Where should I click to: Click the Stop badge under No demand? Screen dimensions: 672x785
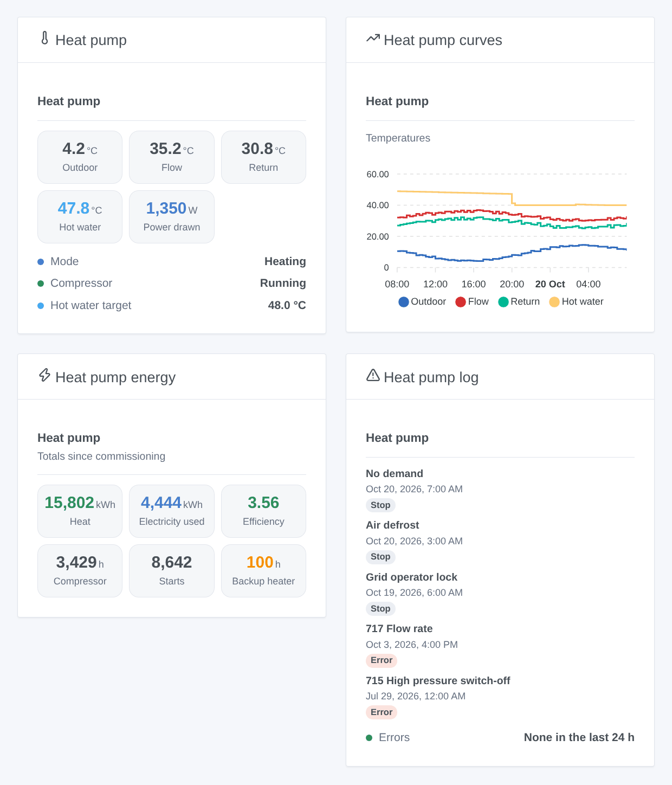click(x=380, y=505)
